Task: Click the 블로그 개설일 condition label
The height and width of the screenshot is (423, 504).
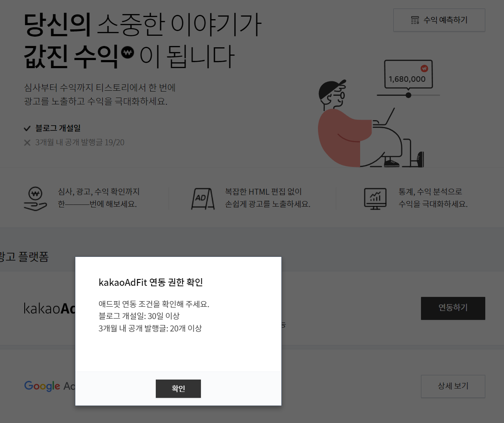Action: tap(58, 128)
